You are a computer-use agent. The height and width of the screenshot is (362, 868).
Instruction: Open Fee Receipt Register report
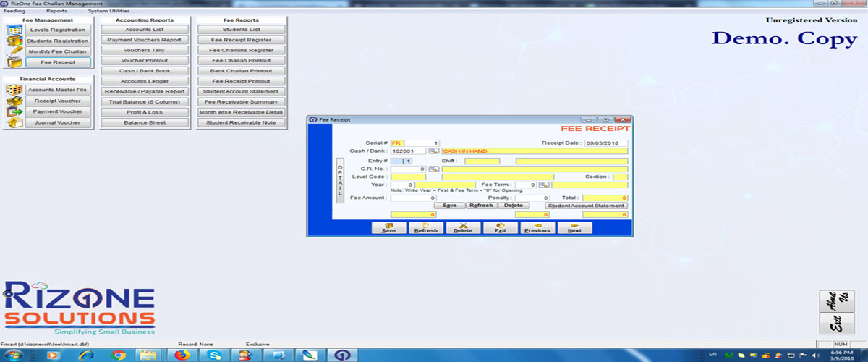tap(241, 40)
